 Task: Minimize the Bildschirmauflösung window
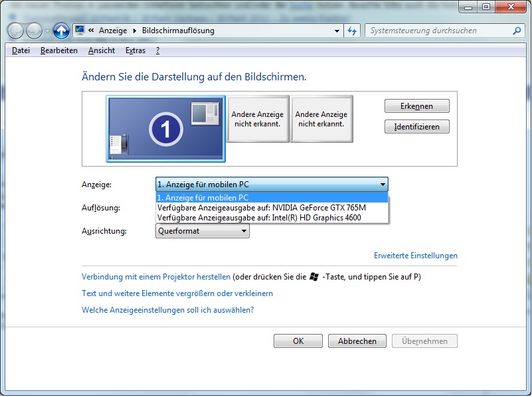click(x=468, y=7)
